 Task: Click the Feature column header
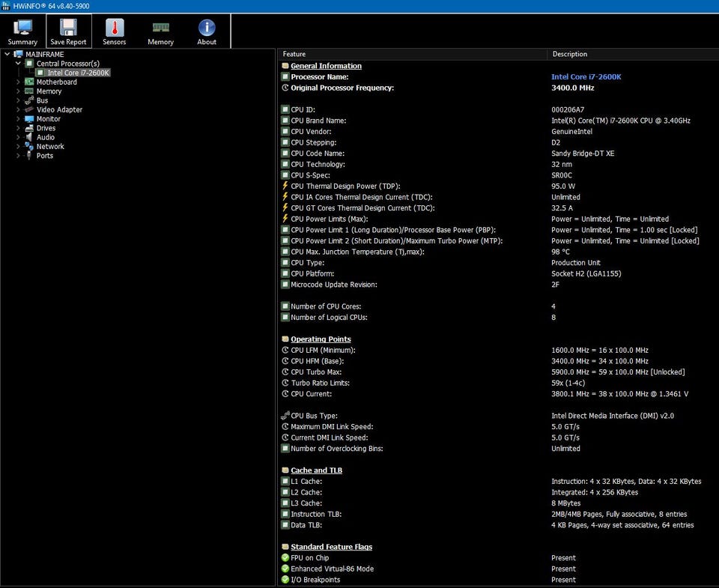click(x=294, y=54)
